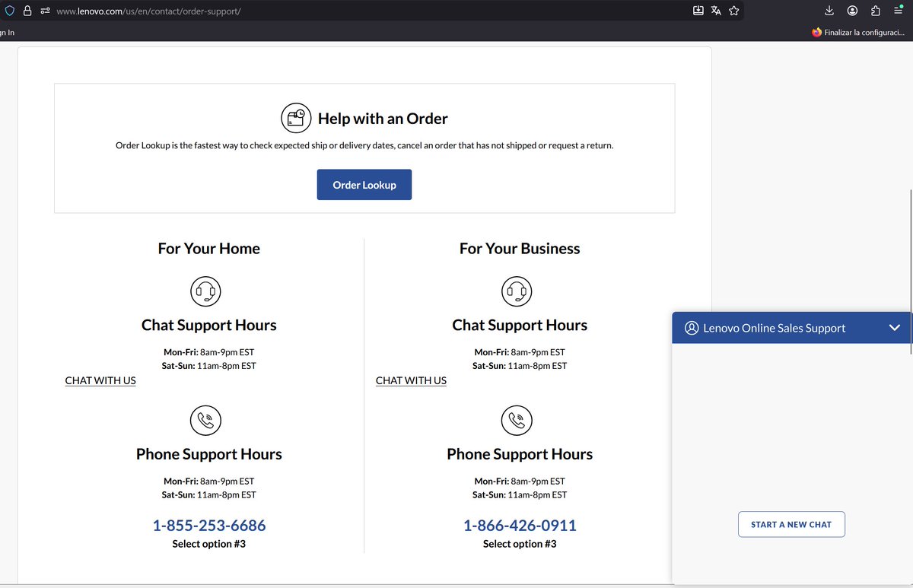Click phone icon under For Your Home
The width and height of the screenshot is (913, 588).
pos(205,420)
